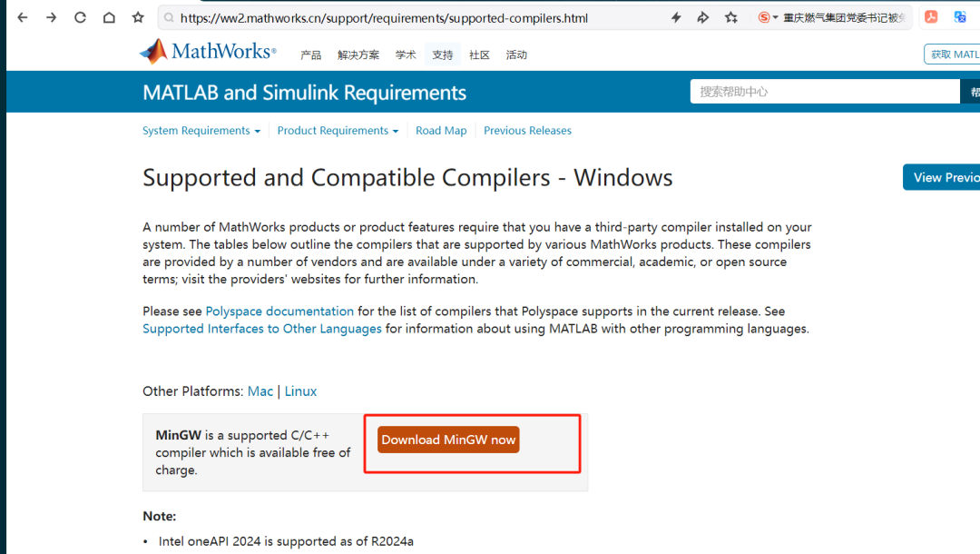Open the 活动 menu
The height and width of the screenshot is (554, 980).
[x=516, y=55]
